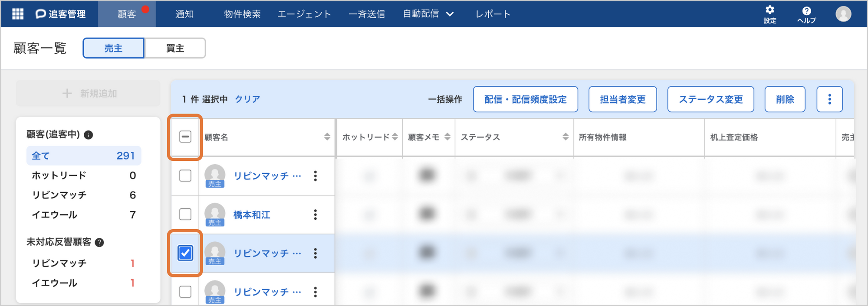Open the 設定 gear icon
Screen dimensions: 868x306
770,14
